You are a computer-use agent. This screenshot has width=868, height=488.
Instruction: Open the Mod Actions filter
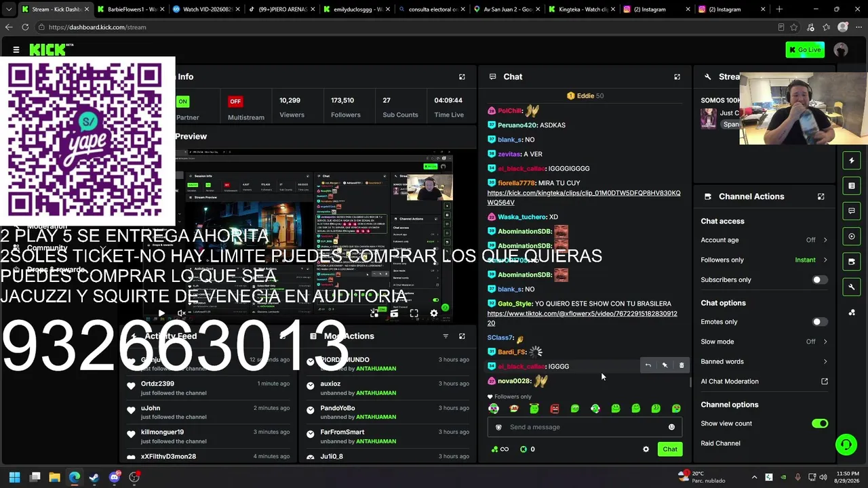click(446, 336)
